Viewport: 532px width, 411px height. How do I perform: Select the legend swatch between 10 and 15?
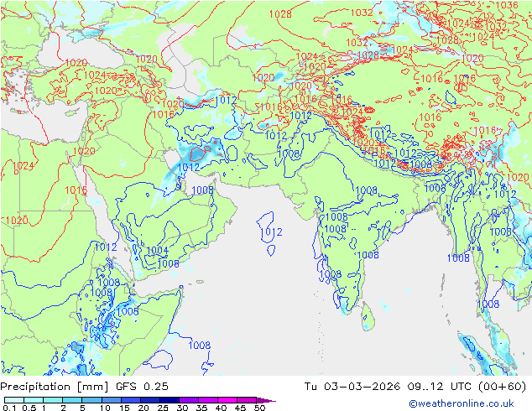tap(111, 400)
